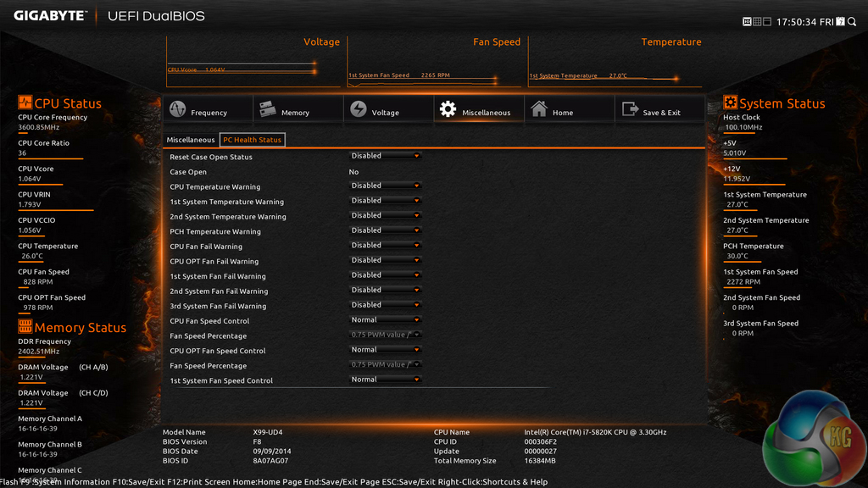Open 1st System Temperature Warning dropdown
Viewport: 868px width, 488px height.
pos(386,201)
